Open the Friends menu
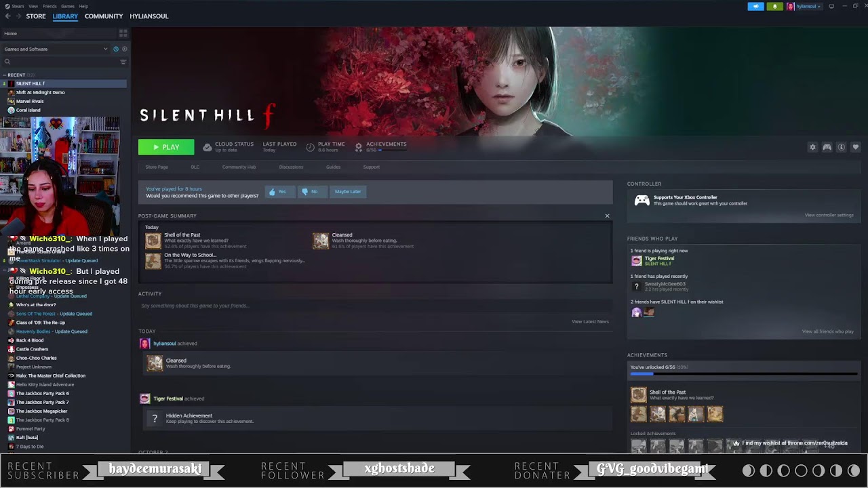 (50, 6)
